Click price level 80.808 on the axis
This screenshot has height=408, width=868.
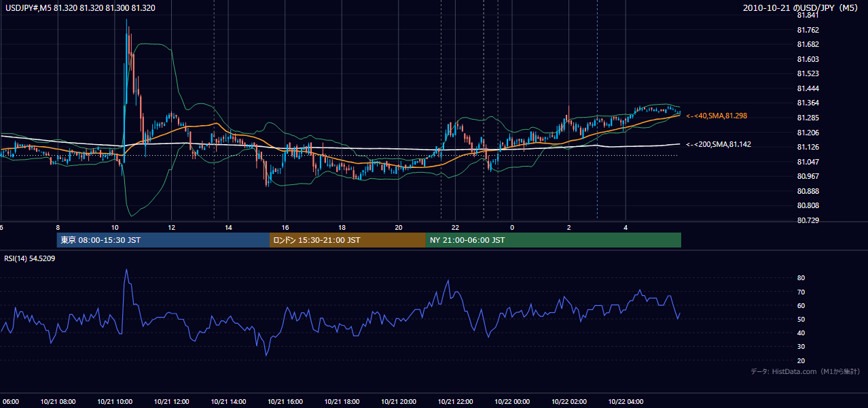tap(808, 205)
